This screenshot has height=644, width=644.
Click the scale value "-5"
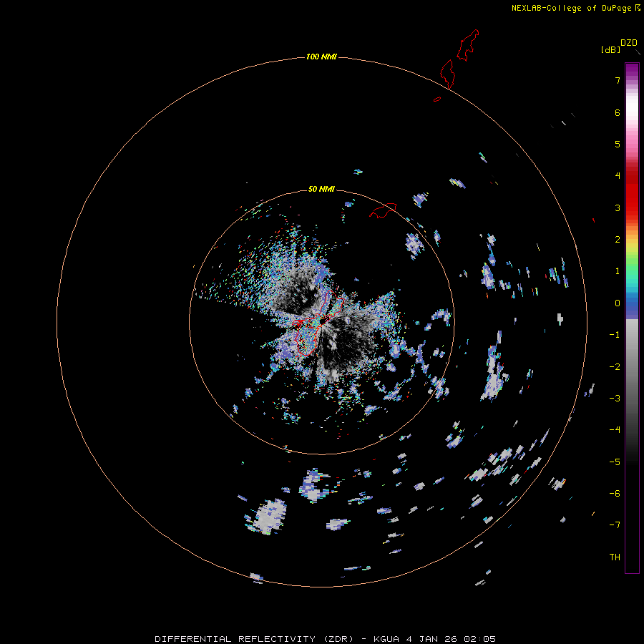[x=615, y=462]
